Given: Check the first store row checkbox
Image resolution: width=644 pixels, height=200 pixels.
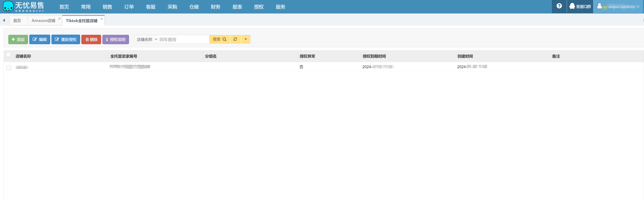Looking at the screenshot, I should pyautogui.click(x=9, y=67).
